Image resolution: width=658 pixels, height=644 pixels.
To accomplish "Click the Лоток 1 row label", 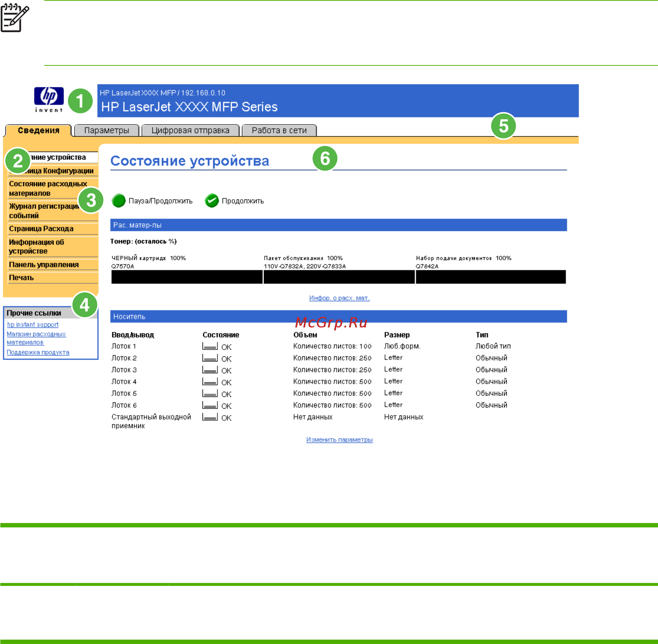I will point(124,346).
